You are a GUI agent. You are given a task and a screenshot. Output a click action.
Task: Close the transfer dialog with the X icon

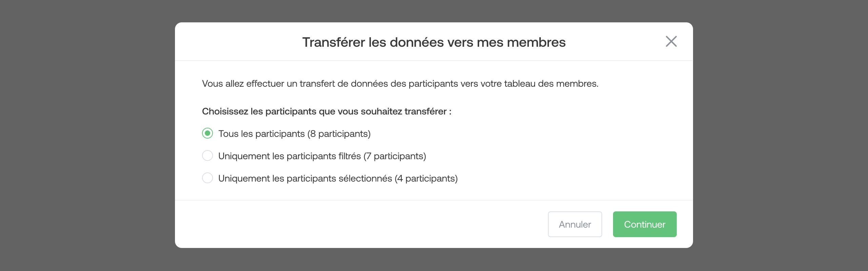(x=671, y=42)
